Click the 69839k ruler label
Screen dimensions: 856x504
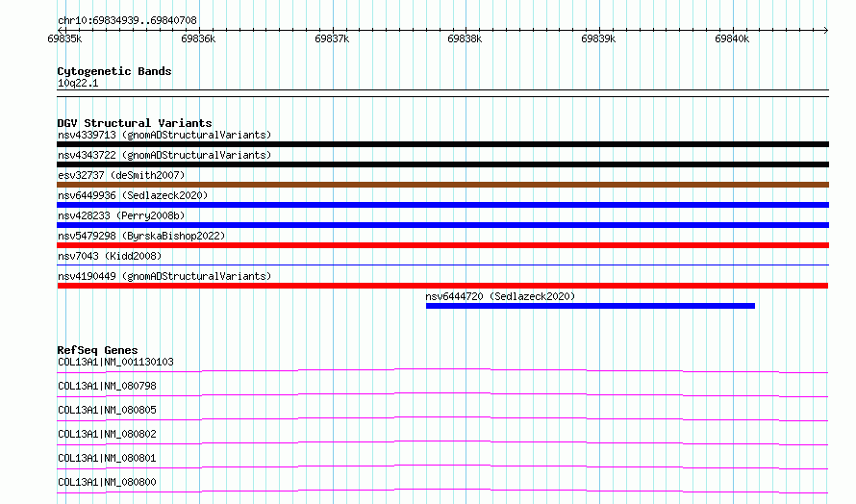pos(598,38)
